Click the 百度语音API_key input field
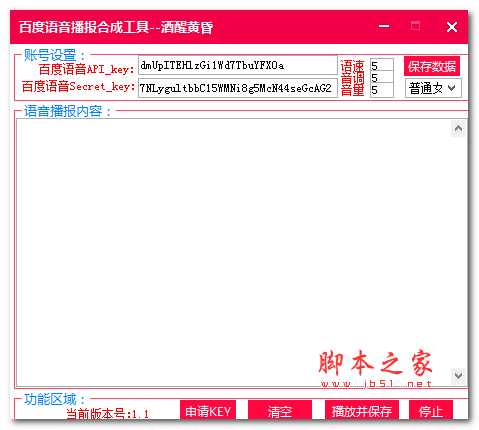 tap(238, 65)
